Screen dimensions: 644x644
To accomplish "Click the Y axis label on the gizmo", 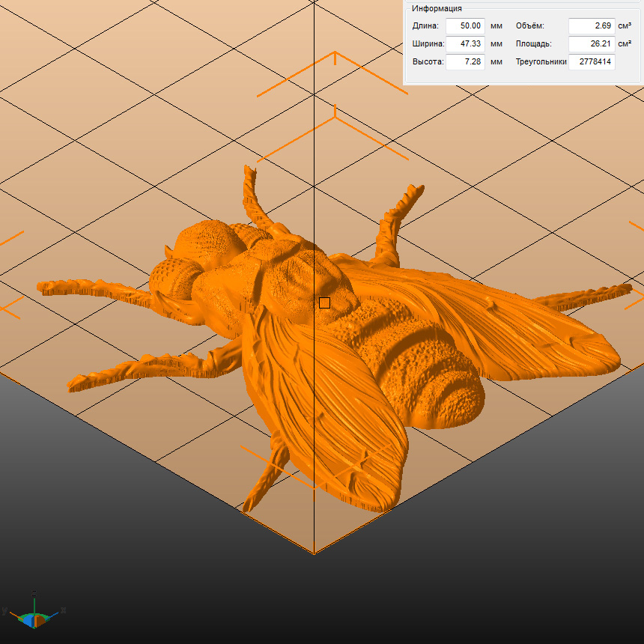I will coord(4,611).
